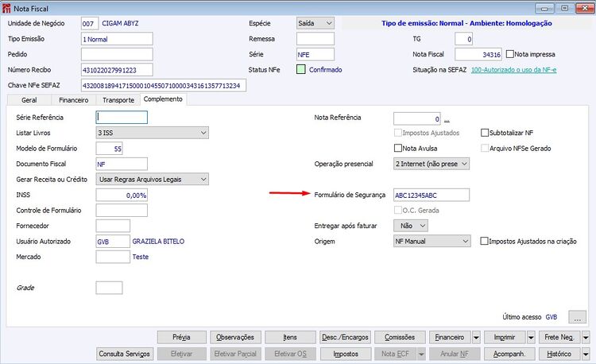Open Desc./Encargos button
Screen dimensions: 596x364
[345, 338]
